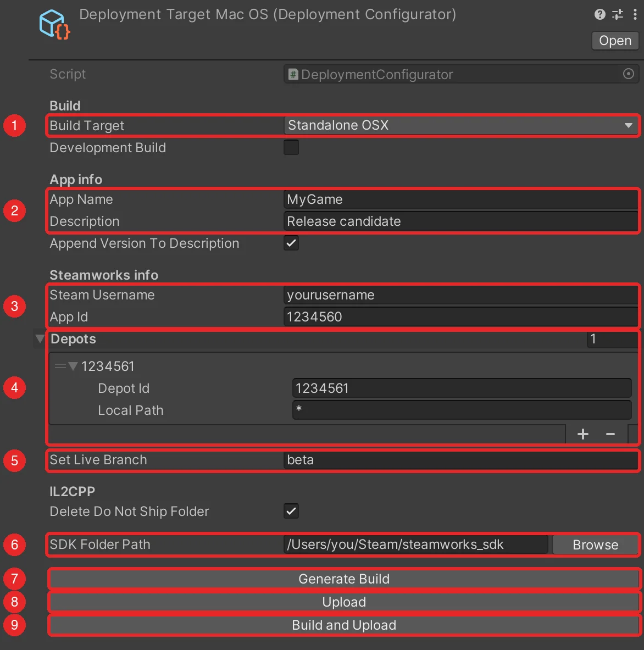Click the Build and Upload button

point(344,625)
